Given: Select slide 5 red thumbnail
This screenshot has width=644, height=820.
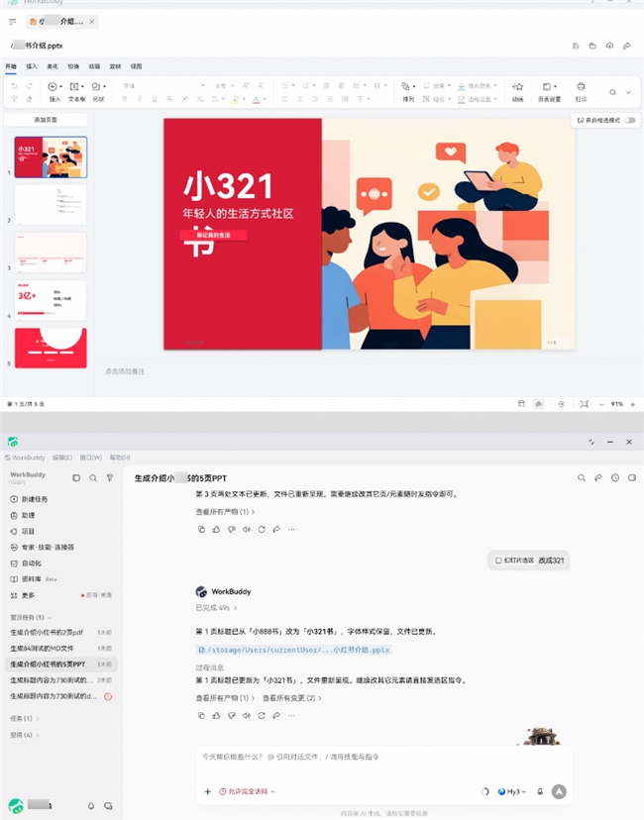Looking at the screenshot, I should pos(51,348).
